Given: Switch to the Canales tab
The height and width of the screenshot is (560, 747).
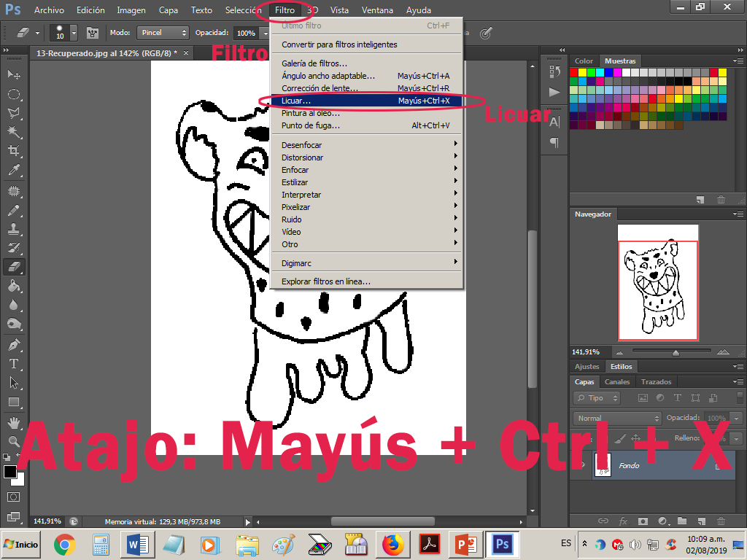Looking at the screenshot, I should [617, 382].
